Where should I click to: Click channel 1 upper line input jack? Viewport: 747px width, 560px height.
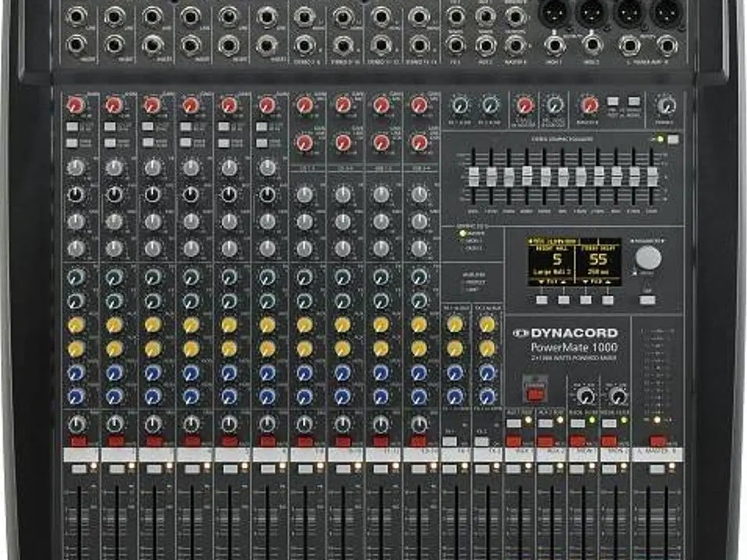[x=76, y=17]
